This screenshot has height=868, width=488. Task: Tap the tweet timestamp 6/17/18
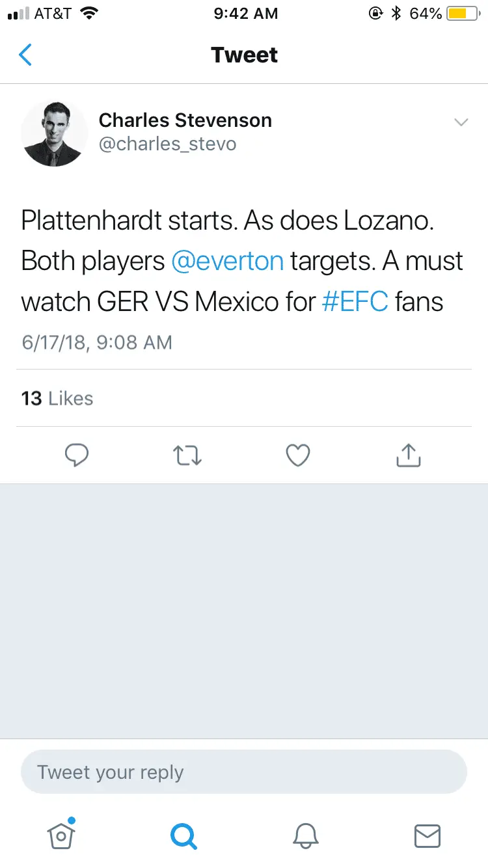coord(97,342)
